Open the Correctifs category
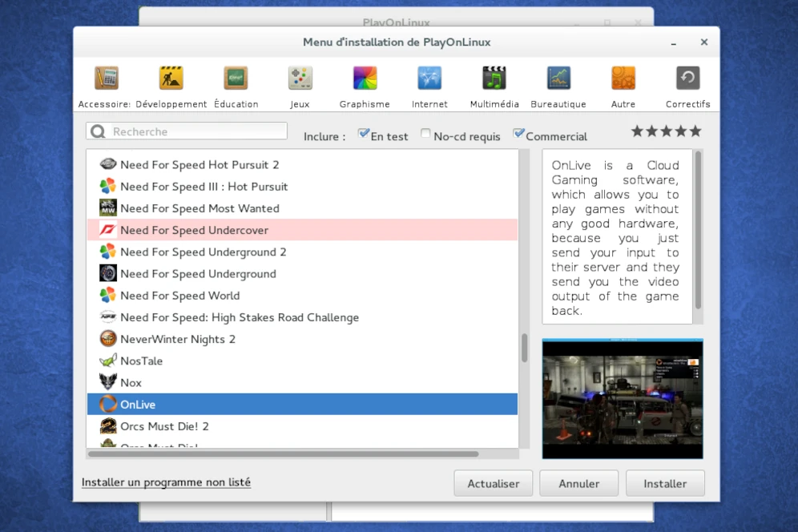Viewport: 798px width, 532px height. (x=687, y=87)
